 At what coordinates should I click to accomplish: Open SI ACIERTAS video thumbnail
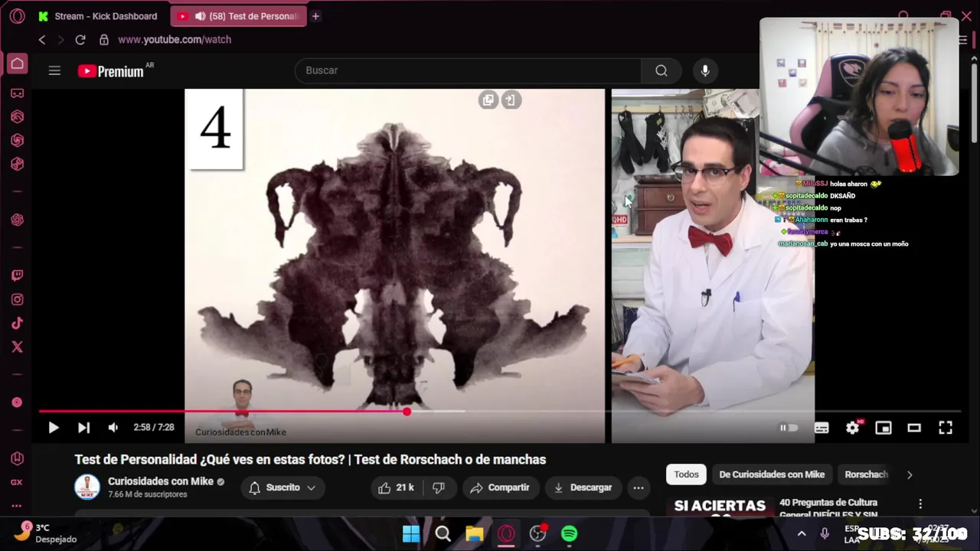[720, 507]
